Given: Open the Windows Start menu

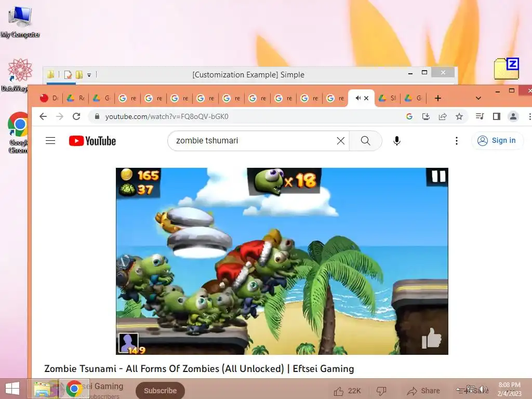Looking at the screenshot, I should point(12,389).
